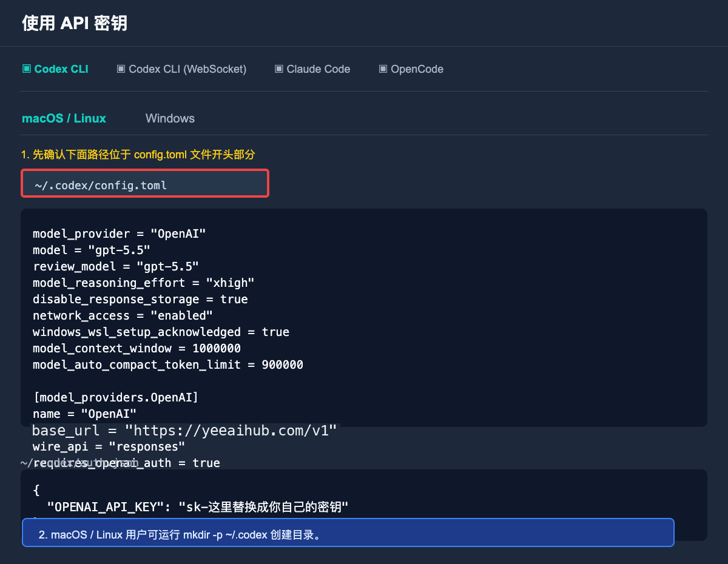Click the network_access = "enabled" line
Viewport: 728px width, 564px height.
(123, 316)
